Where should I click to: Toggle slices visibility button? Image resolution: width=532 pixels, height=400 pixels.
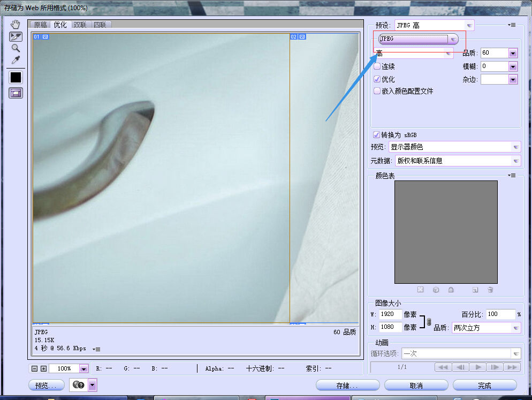16,93
